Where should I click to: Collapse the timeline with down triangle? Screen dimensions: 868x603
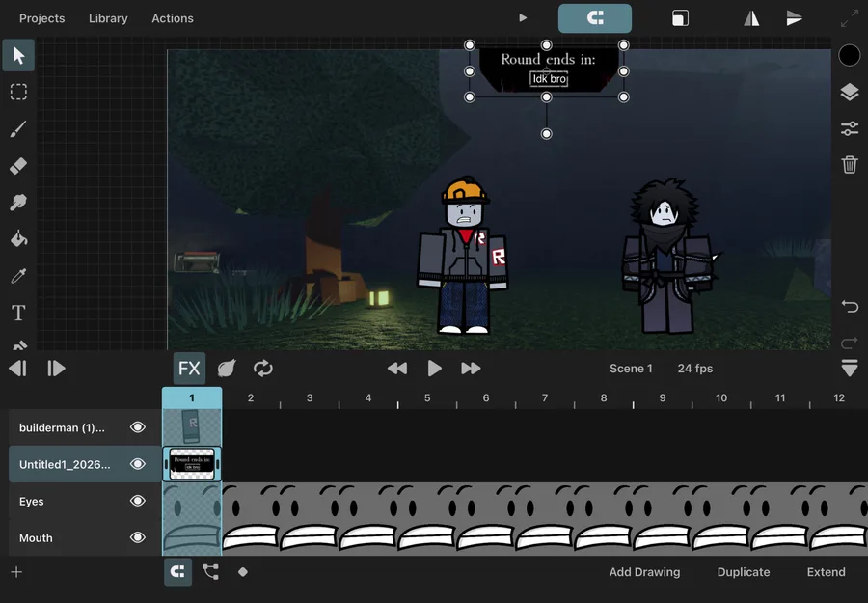tap(849, 369)
